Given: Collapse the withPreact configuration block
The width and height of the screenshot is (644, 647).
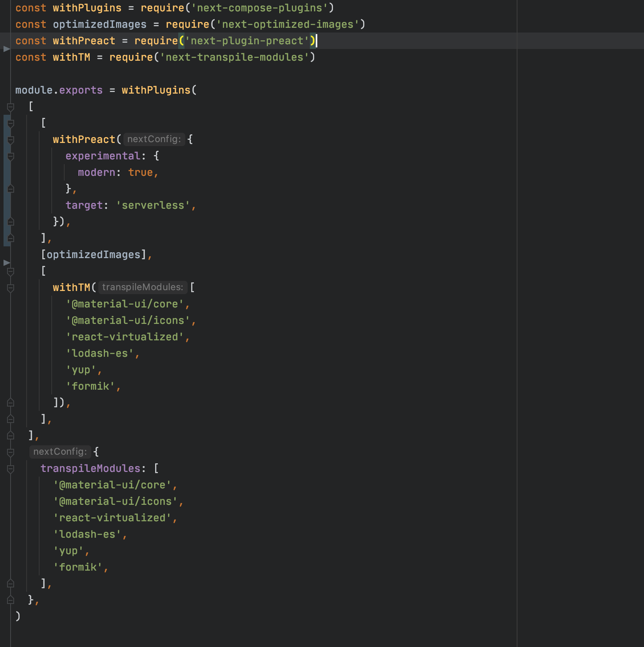Looking at the screenshot, I should (11, 139).
